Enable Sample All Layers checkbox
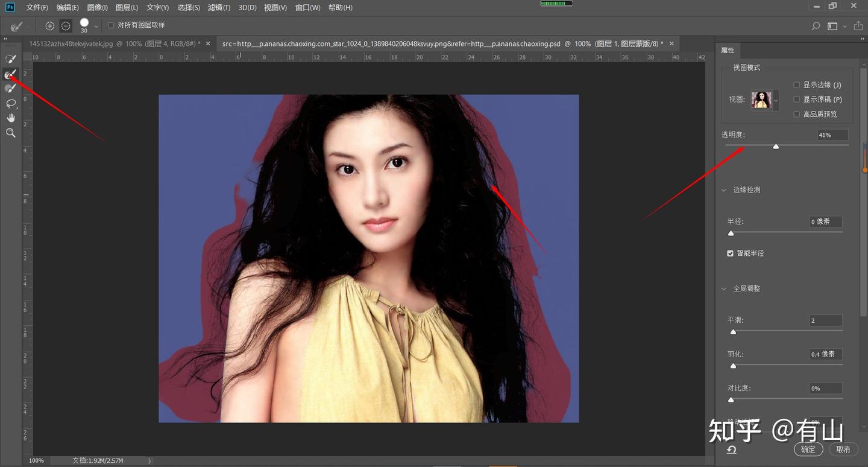Screen dimensions: 868x467 pyautogui.click(x=111, y=25)
